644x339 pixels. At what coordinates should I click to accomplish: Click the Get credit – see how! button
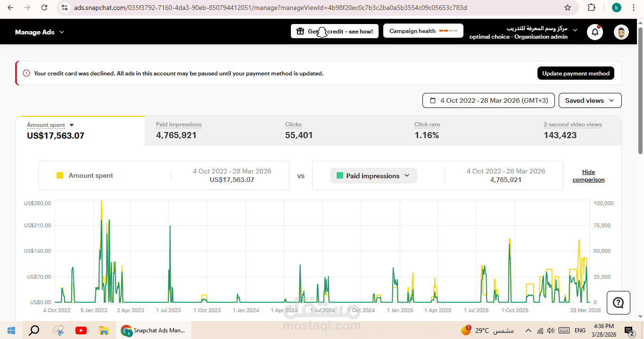click(x=335, y=31)
